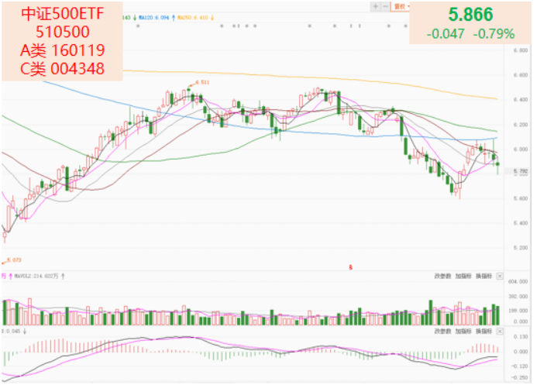Image resolution: width=547 pixels, height=392 pixels.
Task: Click 换指标 in the volume panel
Action: [484, 277]
